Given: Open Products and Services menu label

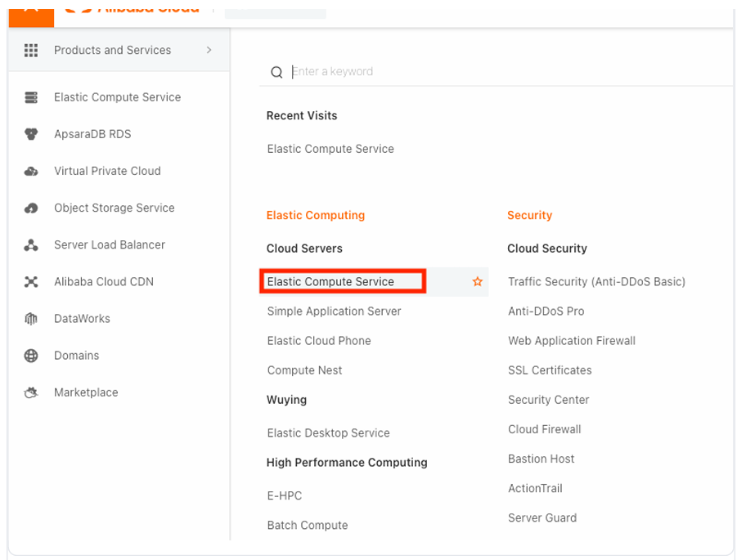Looking at the screenshot, I should click(112, 50).
